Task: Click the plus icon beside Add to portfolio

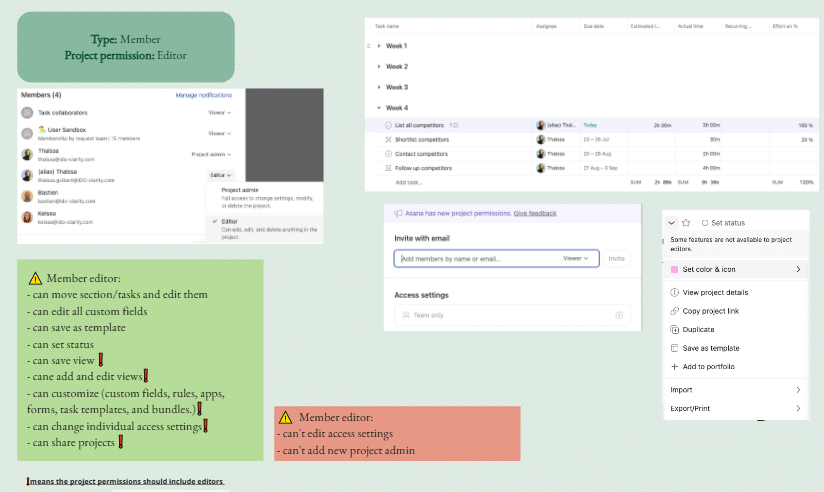Action: [675, 366]
